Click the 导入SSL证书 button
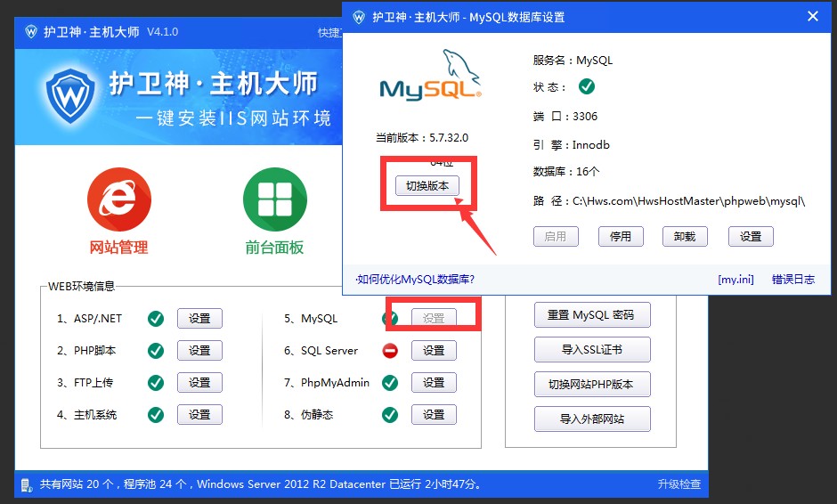Viewport: 837px width, 504px height. point(592,350)
